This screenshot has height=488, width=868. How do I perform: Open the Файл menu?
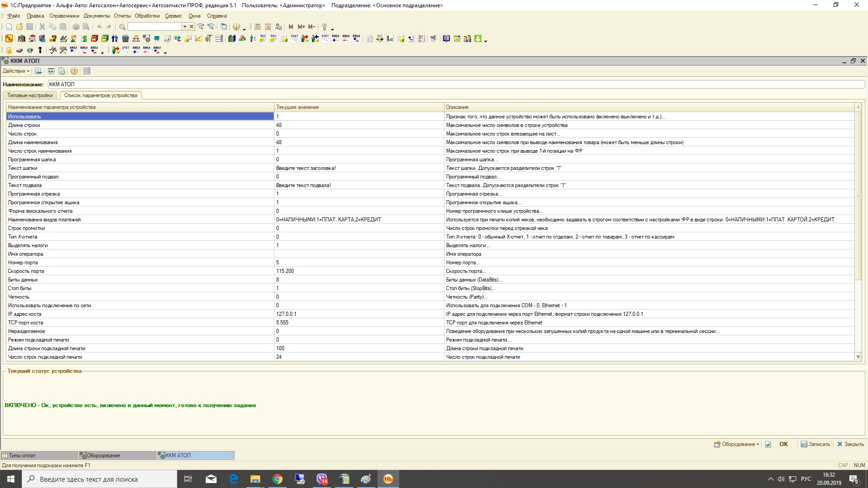click(x=14, y=16)
